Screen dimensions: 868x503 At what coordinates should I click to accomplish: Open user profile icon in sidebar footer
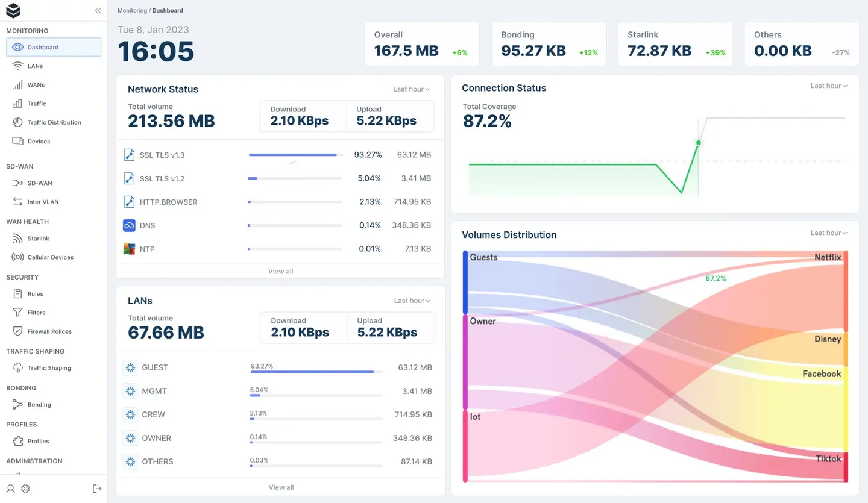click(11, 489)
